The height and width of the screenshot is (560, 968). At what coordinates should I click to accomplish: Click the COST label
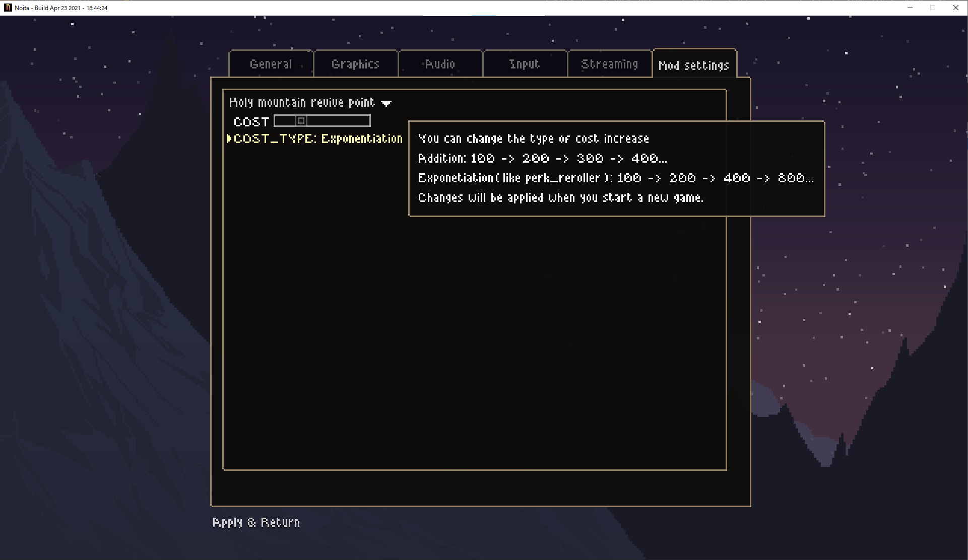(x=251, y=122)
